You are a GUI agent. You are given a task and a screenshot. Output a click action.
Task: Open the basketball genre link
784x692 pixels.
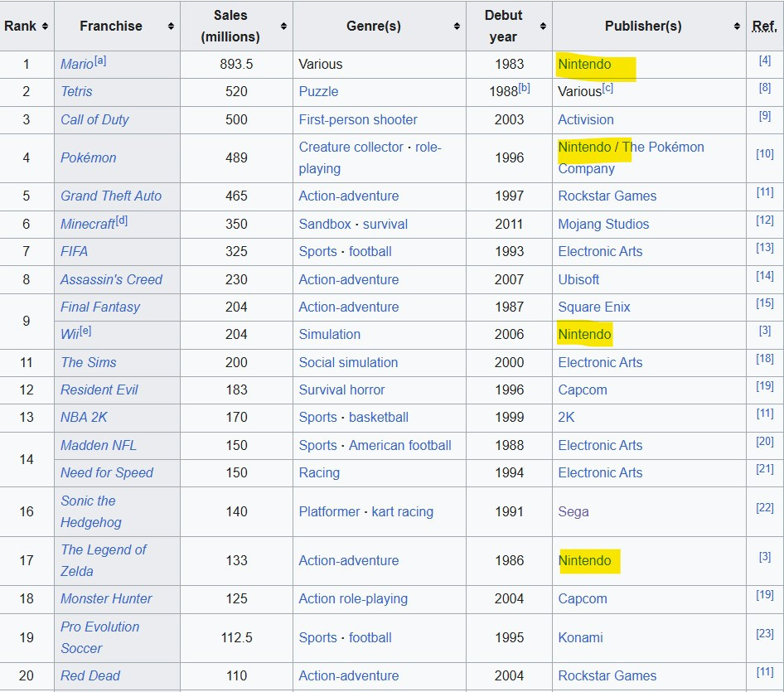(x=379, y=417)
